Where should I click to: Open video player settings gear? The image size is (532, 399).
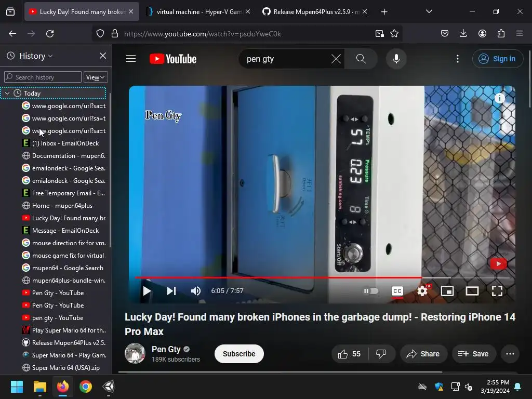tap(423, 291)
